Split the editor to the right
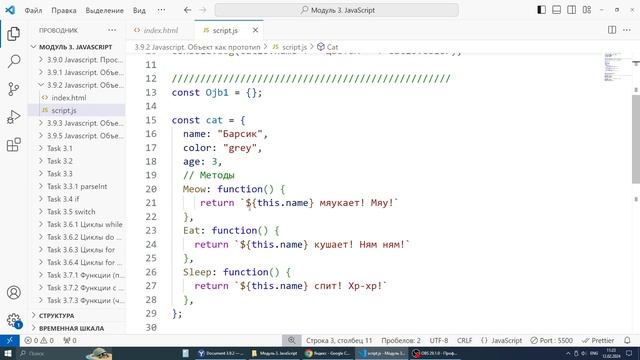 [x=612, y=30]
